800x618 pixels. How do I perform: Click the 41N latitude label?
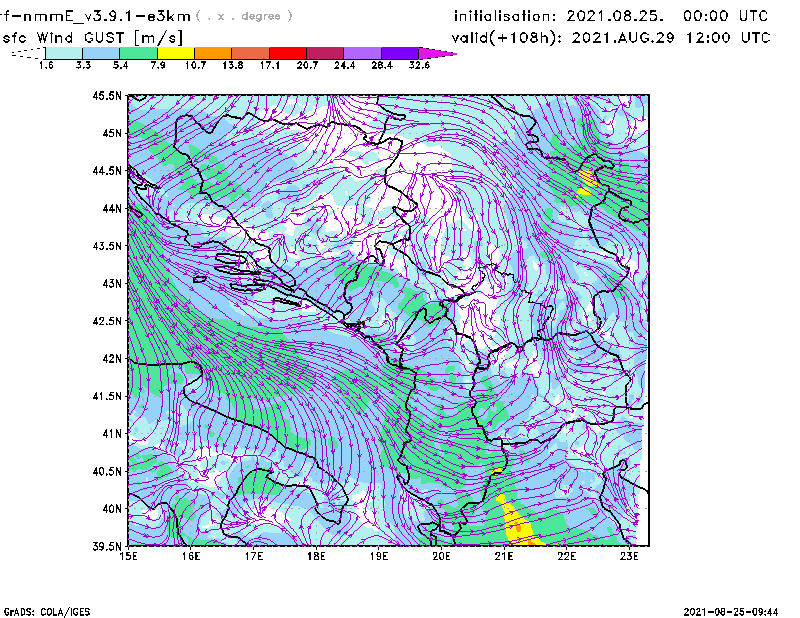pos(112,434)
